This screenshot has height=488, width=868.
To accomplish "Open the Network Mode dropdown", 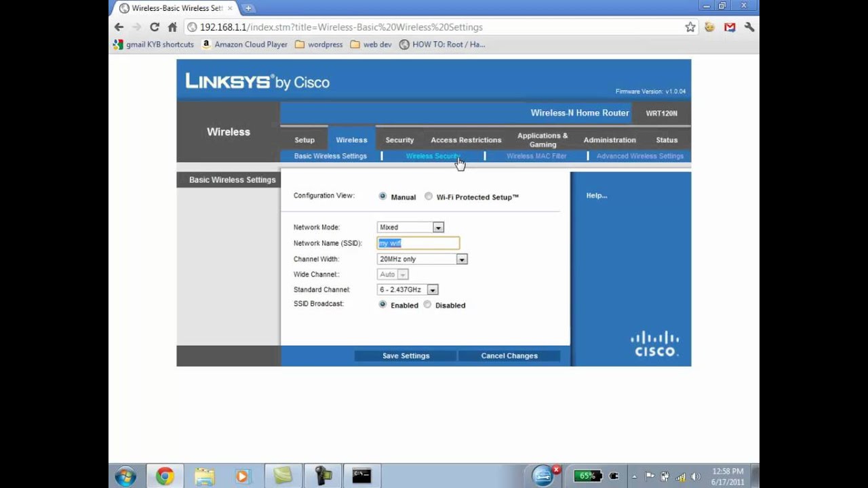I will pos(410,227).
